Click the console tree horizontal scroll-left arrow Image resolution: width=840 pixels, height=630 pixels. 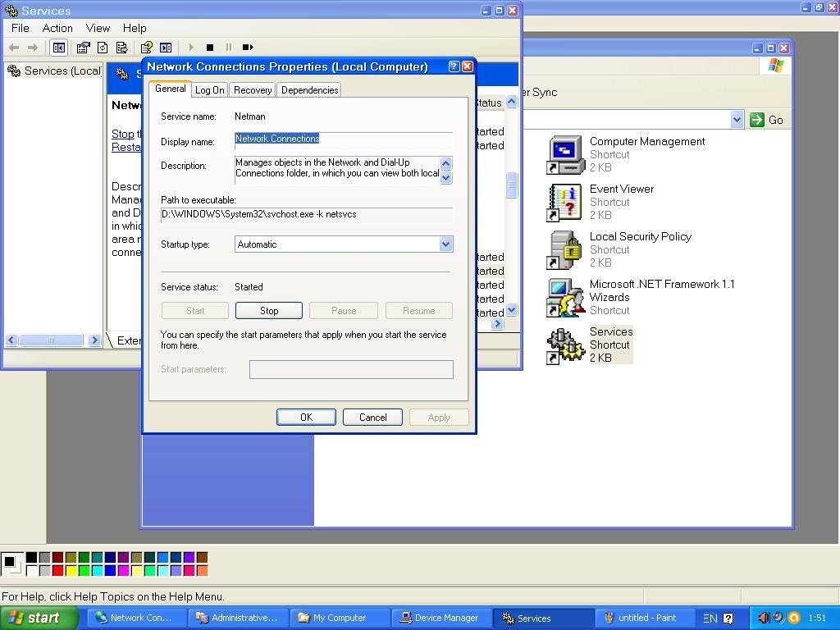[11, 340]
